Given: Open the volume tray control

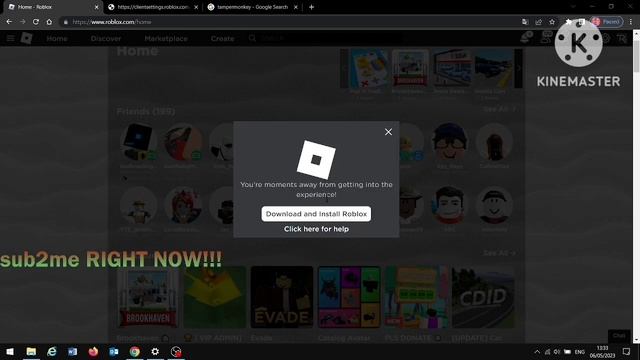Looking at the screenshot, I should pyautogui.click(x=557, y=352).
